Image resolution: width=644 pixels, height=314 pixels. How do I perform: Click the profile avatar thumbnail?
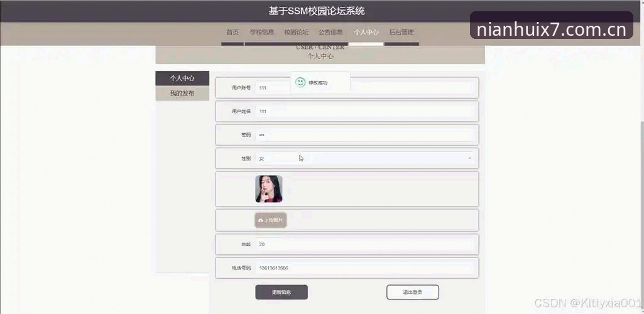click(269, 189)
